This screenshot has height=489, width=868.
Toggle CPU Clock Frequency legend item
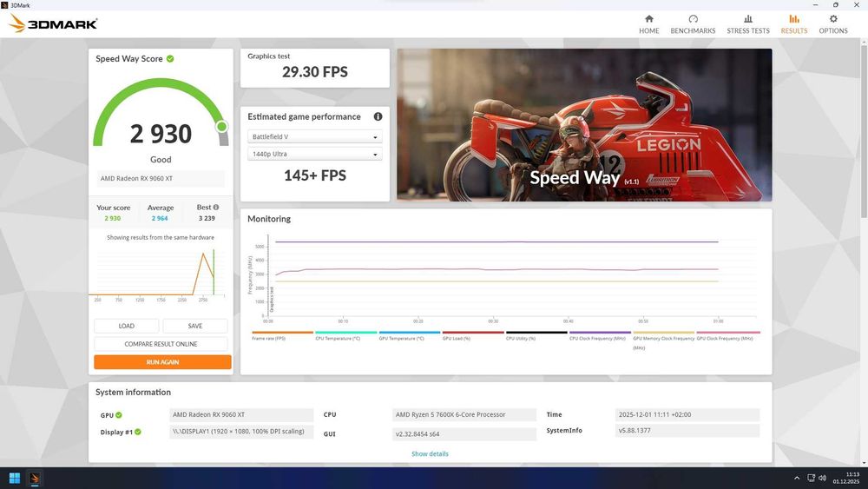(x=600, y=335)
